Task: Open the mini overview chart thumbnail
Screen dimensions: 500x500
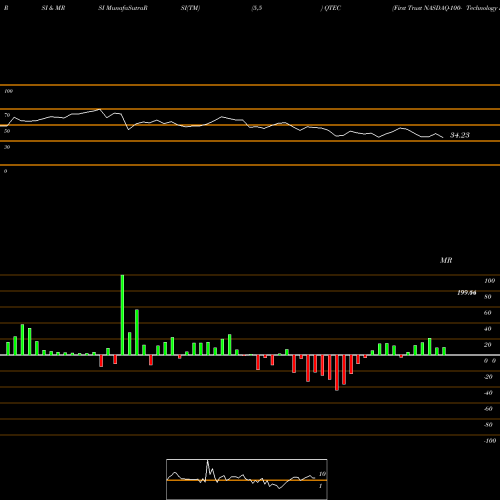Action: 247,479
